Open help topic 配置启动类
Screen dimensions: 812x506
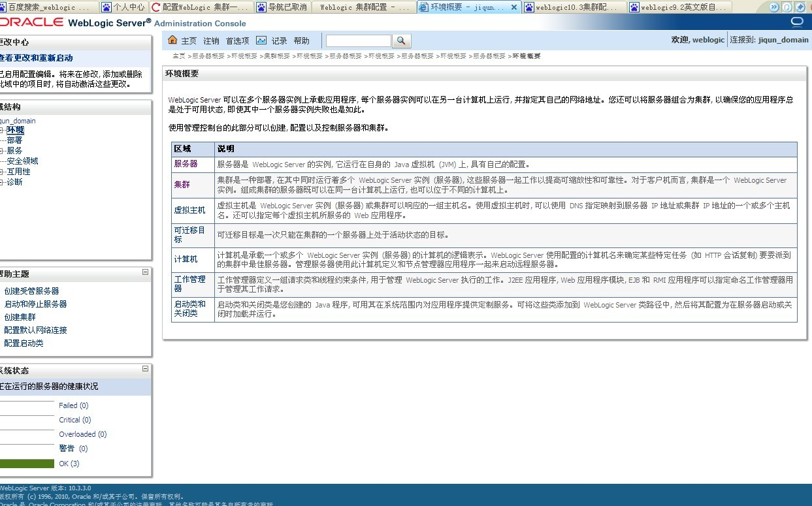coord(24,343)
